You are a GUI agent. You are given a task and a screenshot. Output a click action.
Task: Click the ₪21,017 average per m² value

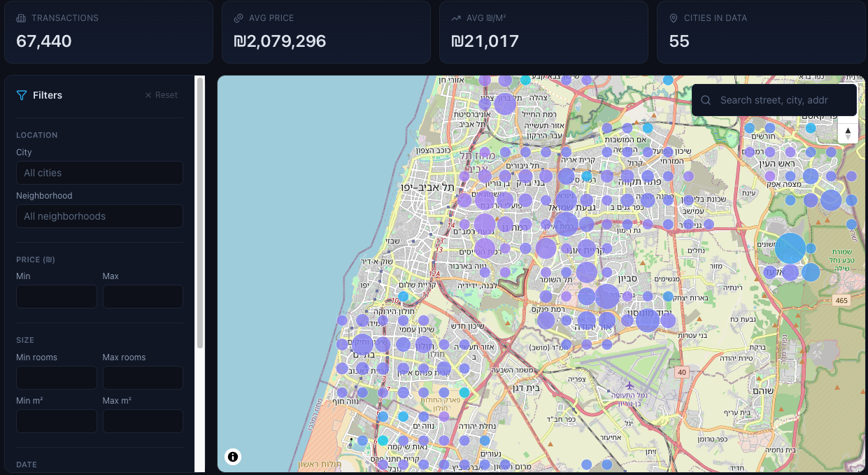coord(485,41)
